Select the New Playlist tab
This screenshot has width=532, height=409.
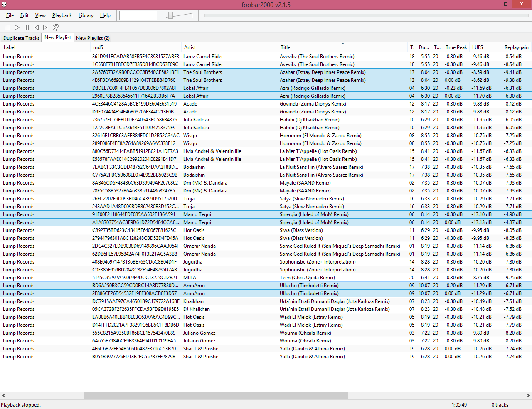pos(58,37)
